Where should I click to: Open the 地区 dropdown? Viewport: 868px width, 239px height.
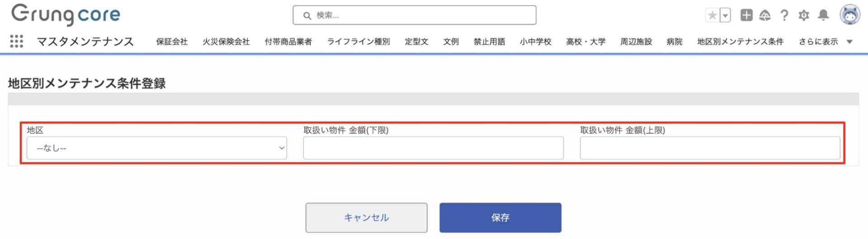pyautogui.click(x=156, y=148)
